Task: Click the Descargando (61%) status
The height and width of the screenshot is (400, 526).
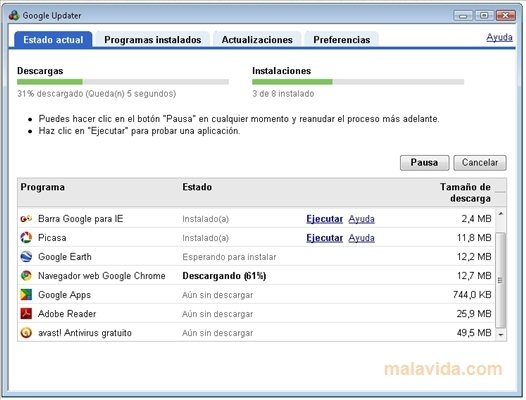Action: [x=224, y=276]
